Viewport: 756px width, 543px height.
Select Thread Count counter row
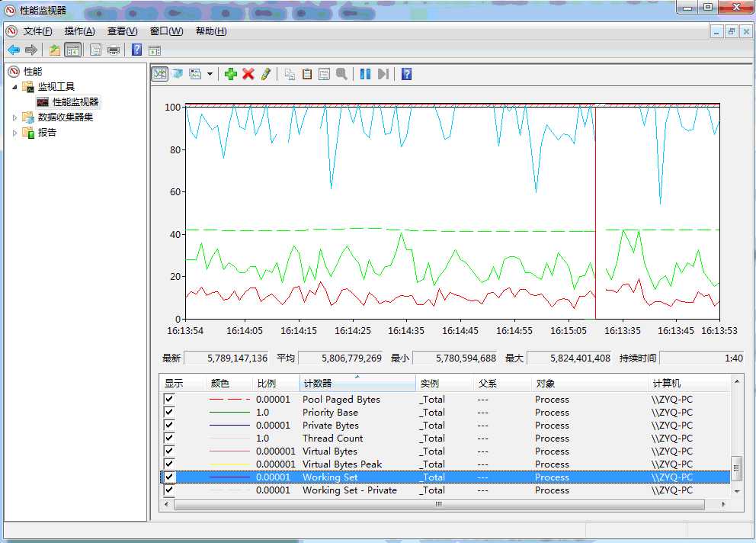445,439
